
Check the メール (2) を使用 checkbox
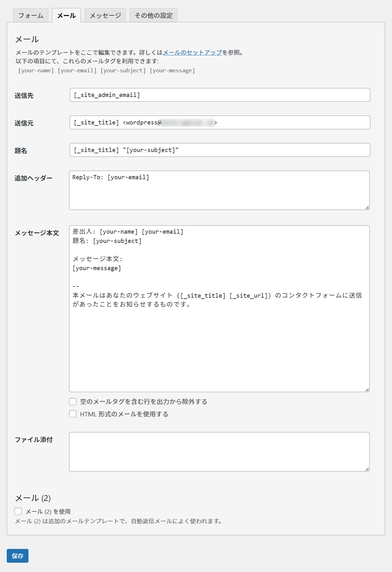(x=18, y=511)
